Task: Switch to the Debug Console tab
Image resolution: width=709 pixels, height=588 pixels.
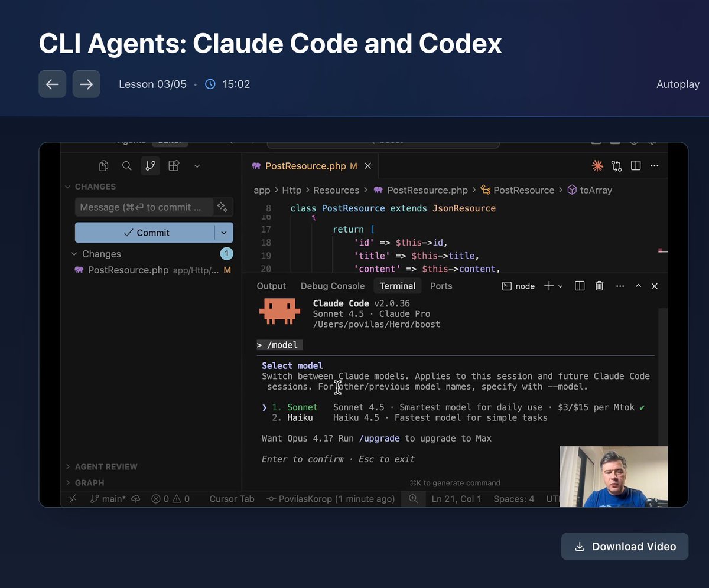Action: click(x=332, y=286)
